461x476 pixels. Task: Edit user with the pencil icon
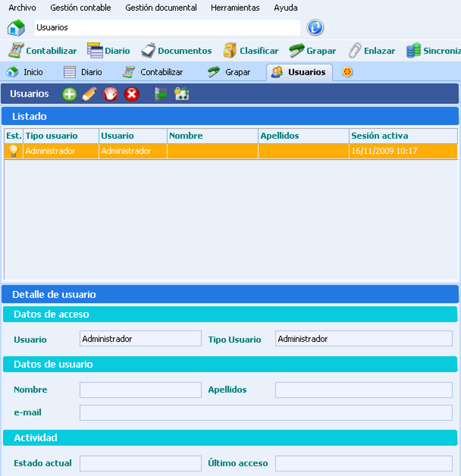click(89, 94)
